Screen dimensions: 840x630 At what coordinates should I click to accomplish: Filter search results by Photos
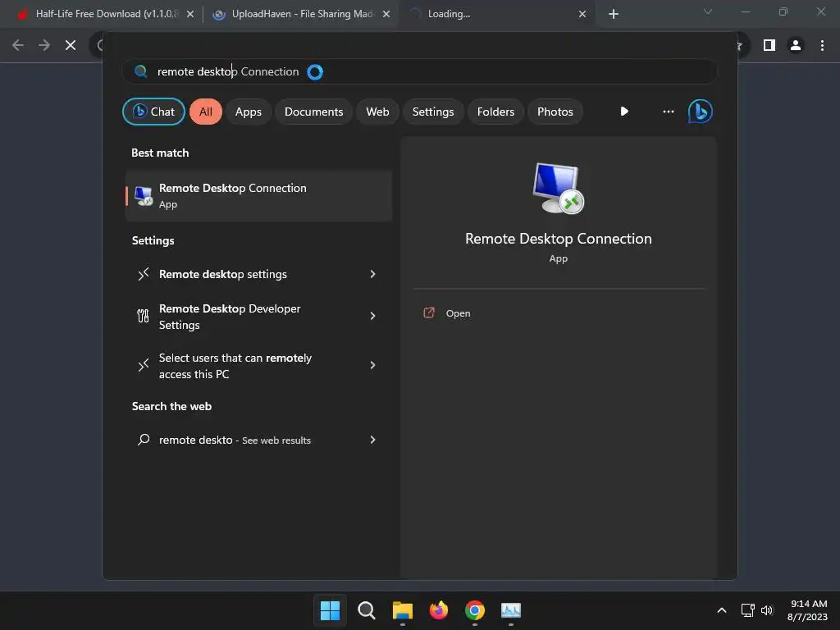555,112
